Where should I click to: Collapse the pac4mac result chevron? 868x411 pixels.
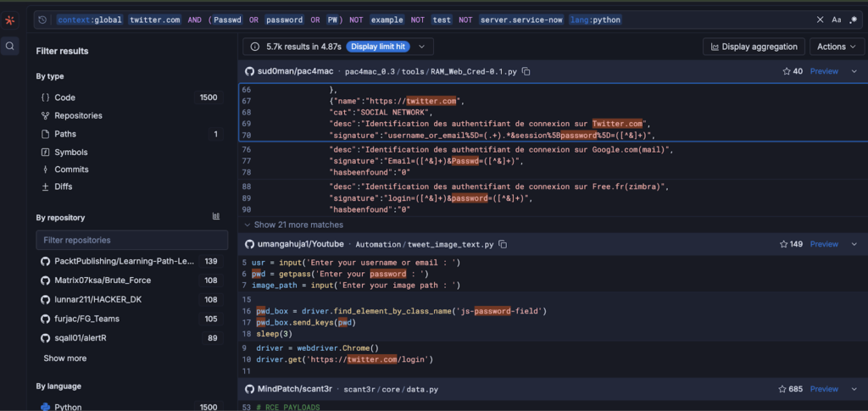pyautogui.click(x=854, y=71)
